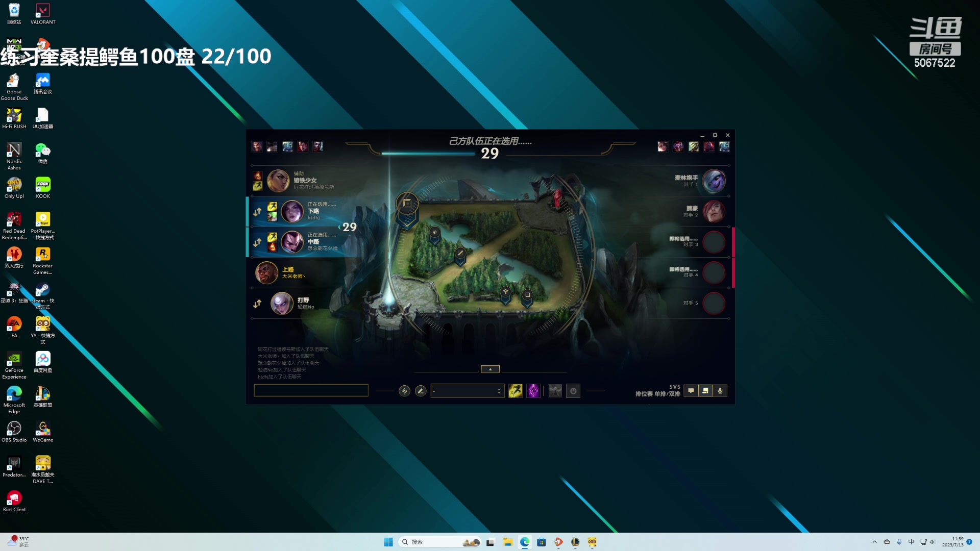The image size is (980, 551).
Task: Click the edit rune page pencil icon
Action: coord(421,391)
